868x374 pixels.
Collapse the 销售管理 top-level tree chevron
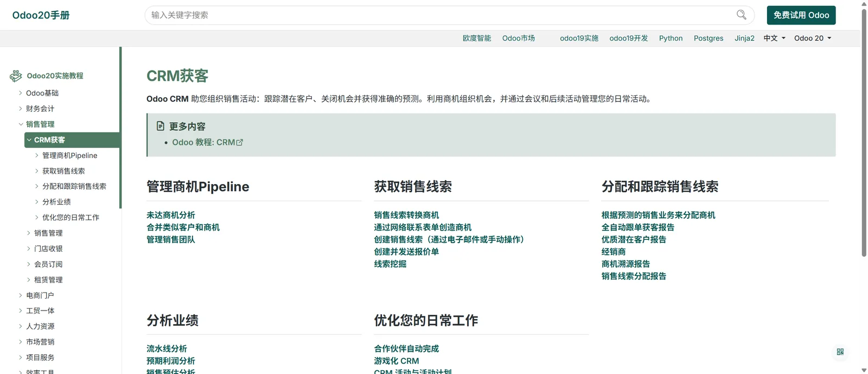click(x=21, y=124)
